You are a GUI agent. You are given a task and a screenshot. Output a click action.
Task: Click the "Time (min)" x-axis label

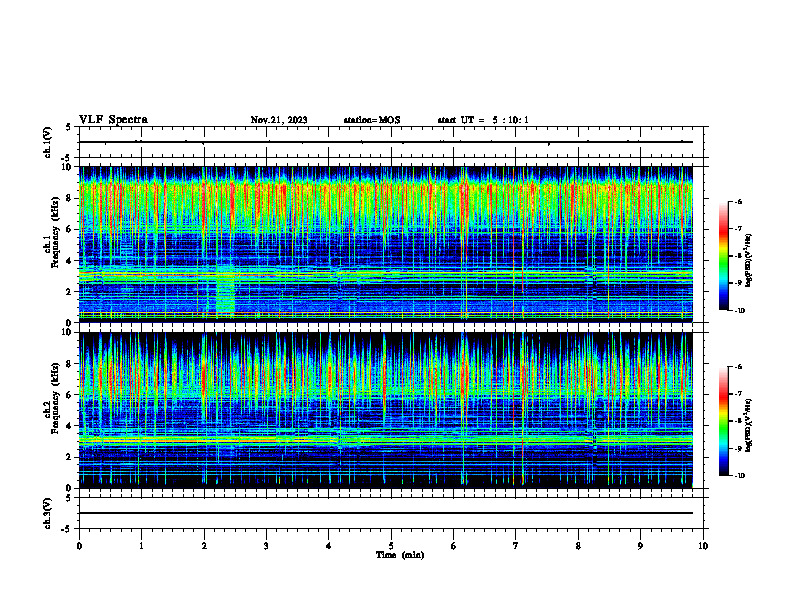point(400,555)
